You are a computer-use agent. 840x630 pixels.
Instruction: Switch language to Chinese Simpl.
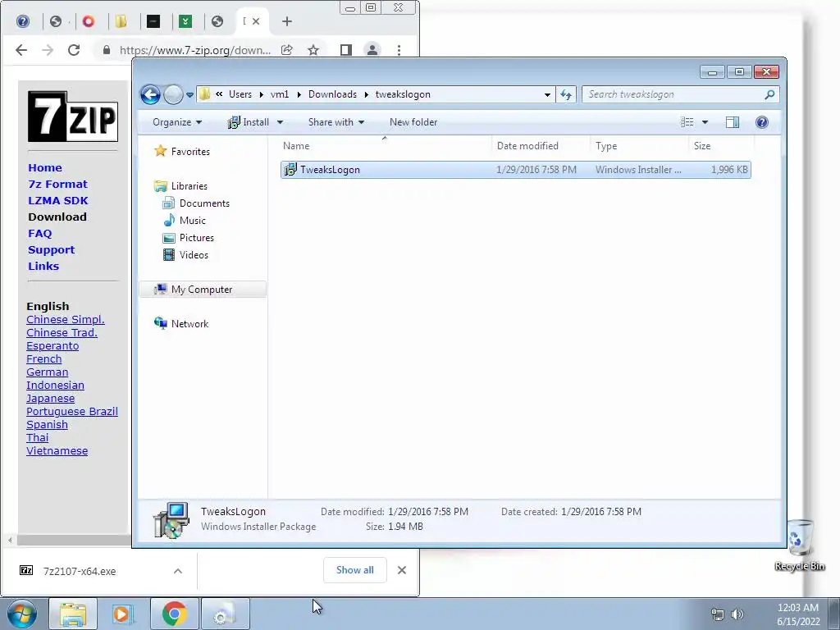coord(66,319)
